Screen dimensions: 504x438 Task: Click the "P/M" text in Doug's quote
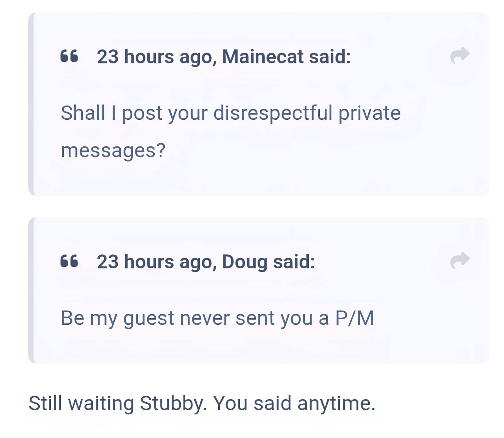(354, 318)
